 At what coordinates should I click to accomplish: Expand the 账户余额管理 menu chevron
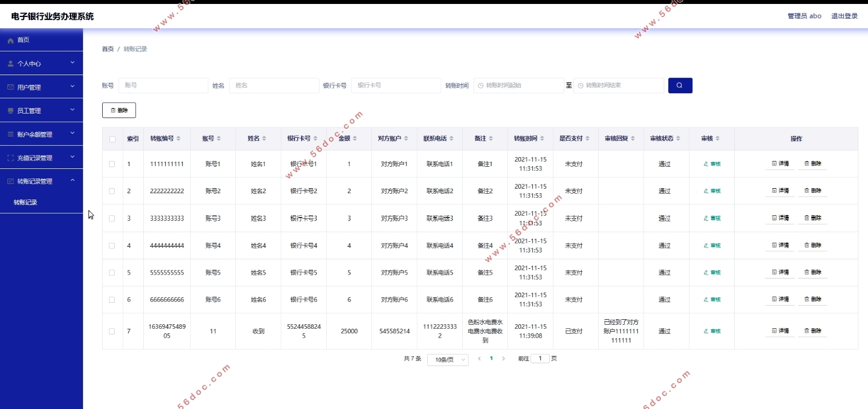[72, 133]
